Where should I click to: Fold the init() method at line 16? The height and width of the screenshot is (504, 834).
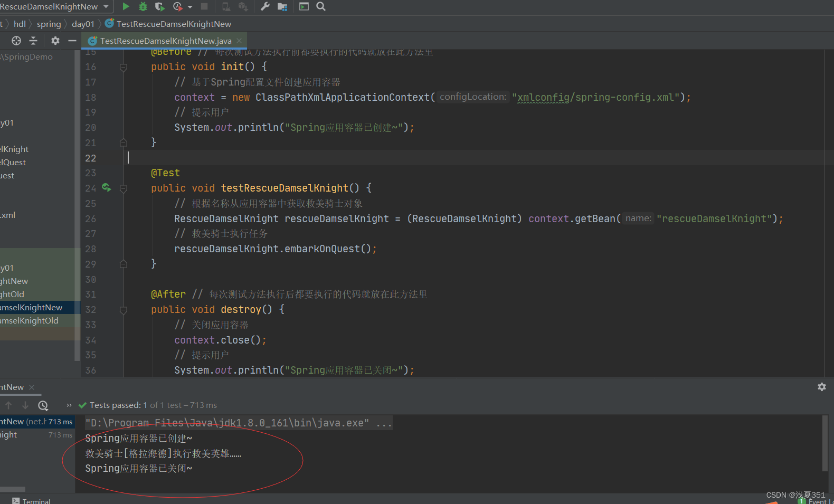pyautogui.click(x=124, y=67)
